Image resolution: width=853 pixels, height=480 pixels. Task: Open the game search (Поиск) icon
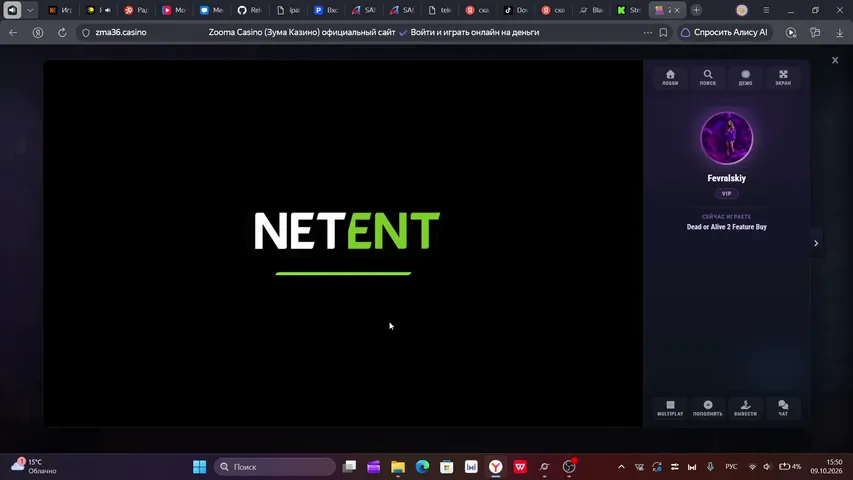coord(708,77)
